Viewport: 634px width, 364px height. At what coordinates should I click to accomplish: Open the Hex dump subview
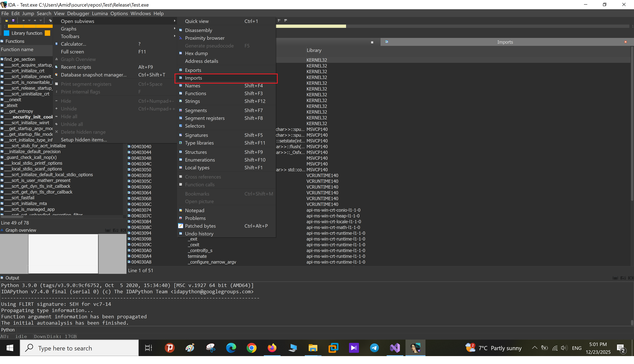coord(196,53)
